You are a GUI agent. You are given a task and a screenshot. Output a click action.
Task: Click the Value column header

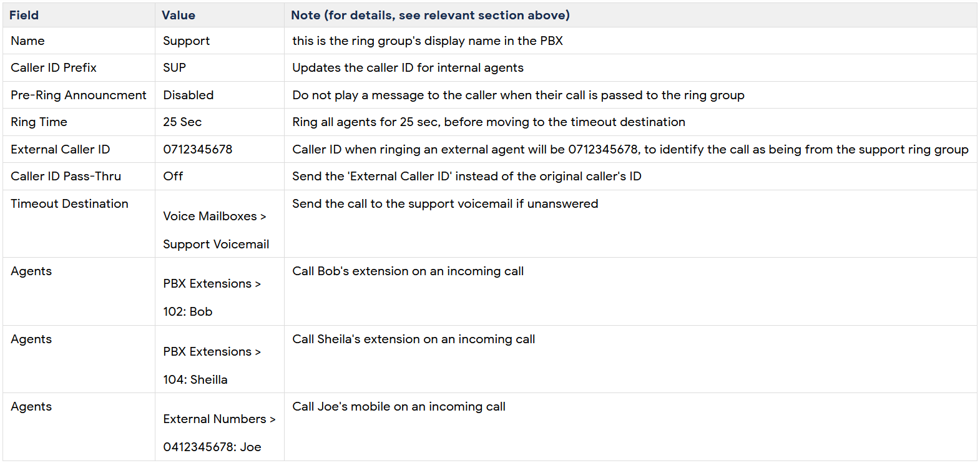[x=179, y=15]
